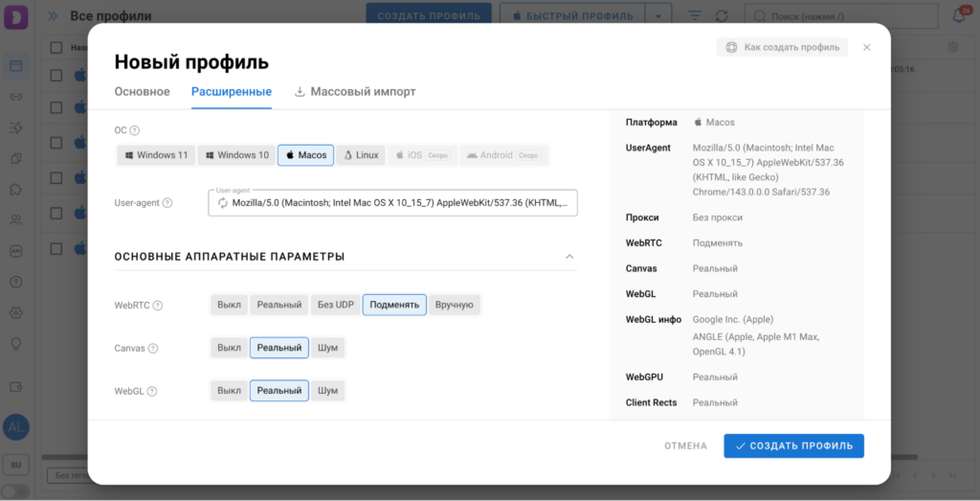This screenshot has height=501, width=980.
Task: Click the Создать профиль confirm button
Action: pyautogui.click(x=793, y=445)
